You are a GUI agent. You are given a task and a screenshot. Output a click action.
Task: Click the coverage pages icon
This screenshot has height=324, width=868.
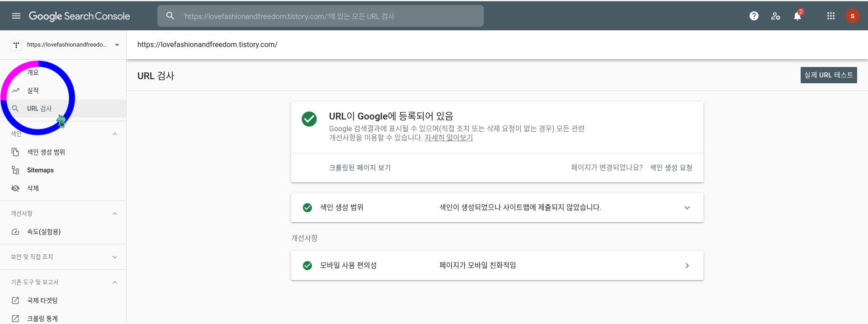coord(15,152)
